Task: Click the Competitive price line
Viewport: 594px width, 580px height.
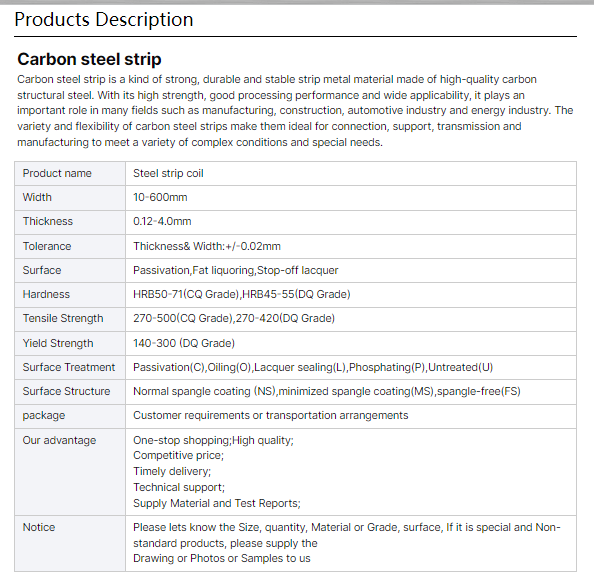Action: [178, 455]
